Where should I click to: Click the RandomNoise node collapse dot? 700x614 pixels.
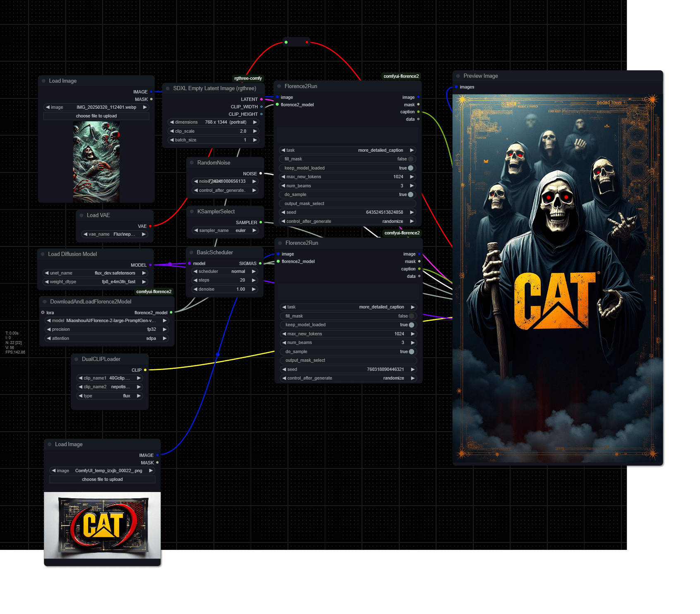(x=192, y=163)
